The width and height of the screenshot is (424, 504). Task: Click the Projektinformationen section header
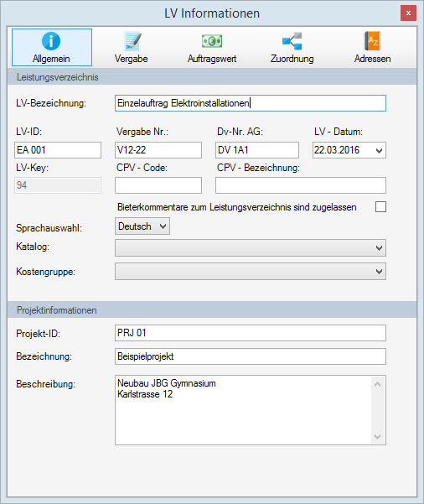click(212, 310)
